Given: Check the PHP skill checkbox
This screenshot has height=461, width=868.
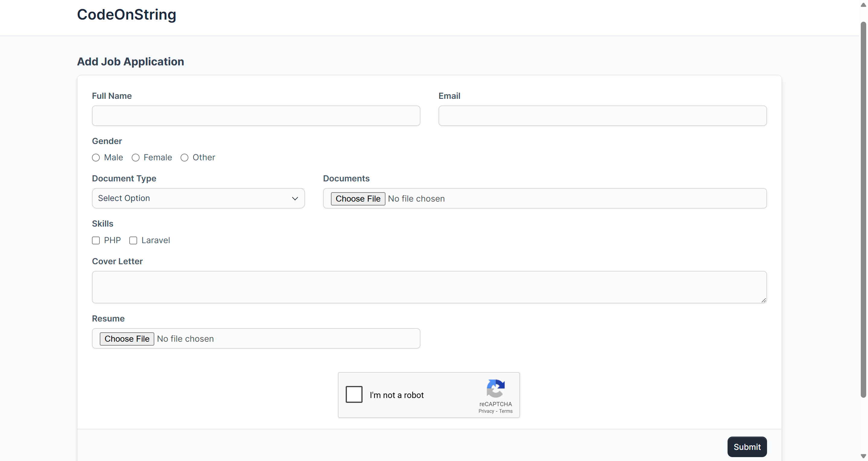Looking at the screenshot, I should tap(96, 240).
